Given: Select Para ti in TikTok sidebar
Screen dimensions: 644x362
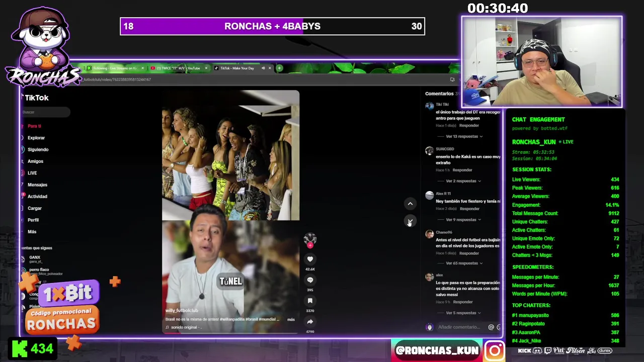Looking at the screenshot, I should [34, 126].
